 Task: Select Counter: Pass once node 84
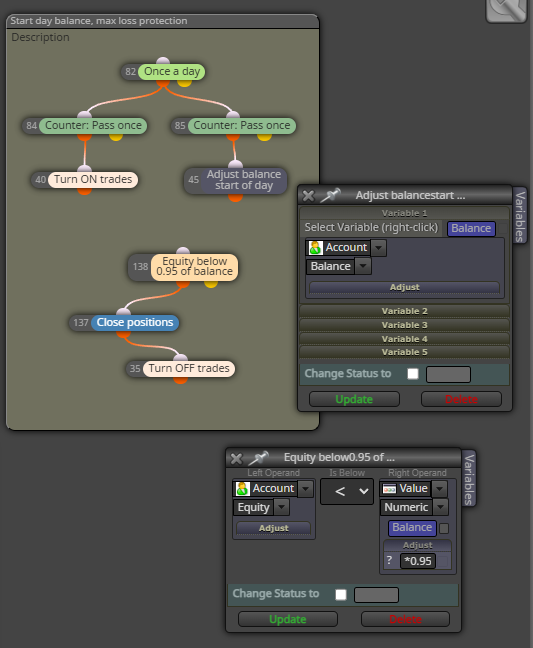(x=93, y=125)
